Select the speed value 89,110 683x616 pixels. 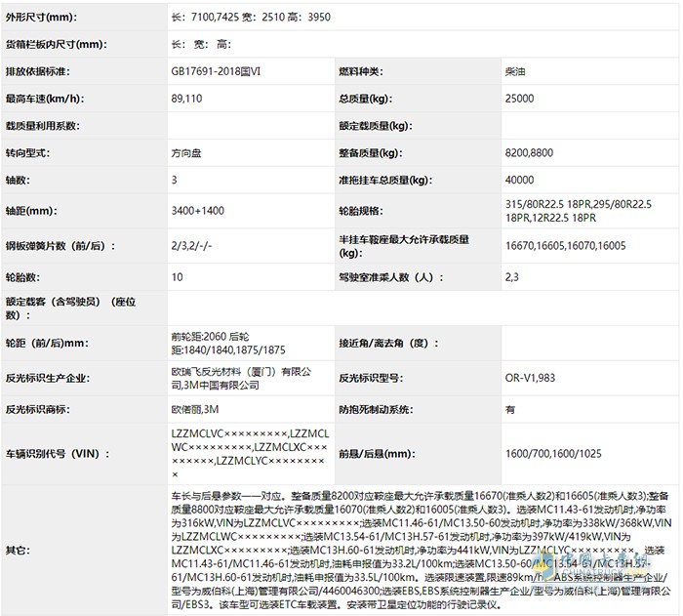pos(186,99)
